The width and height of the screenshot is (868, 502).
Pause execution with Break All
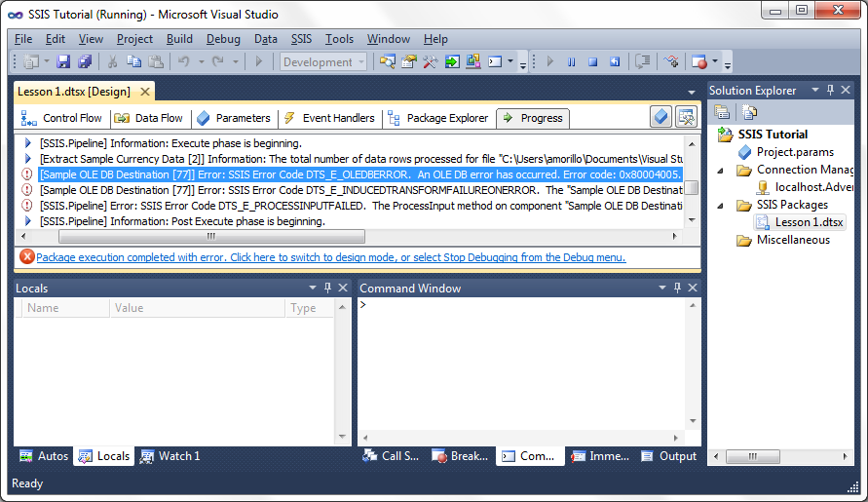pos(571,61)
